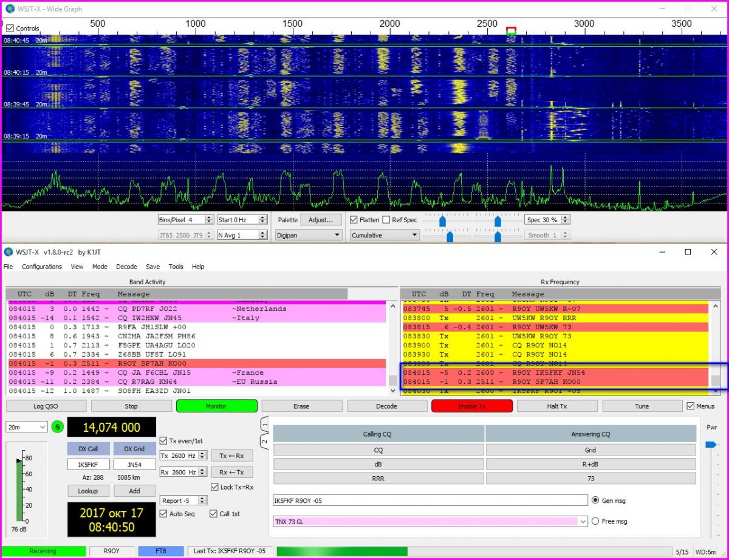Increase the Bins/Pixel spinner value
The height and width of the screenshot is (560, 729).
click(x=210, y=217)
